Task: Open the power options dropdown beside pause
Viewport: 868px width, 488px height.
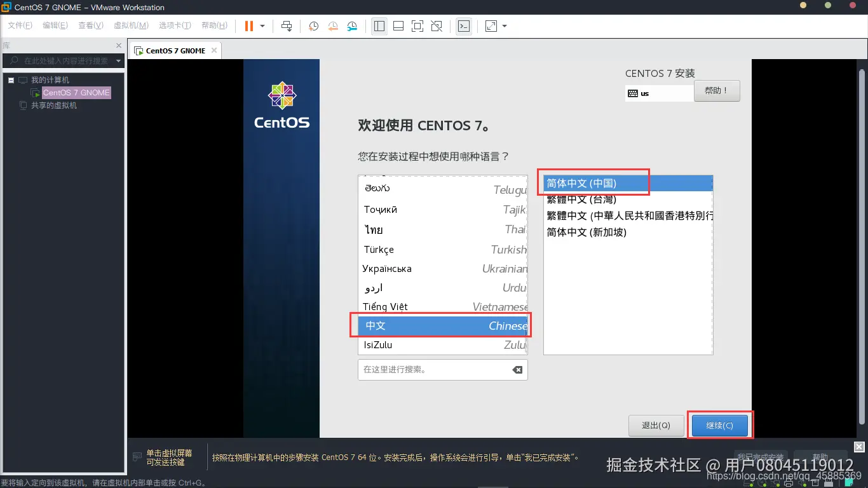Action: click(x=262, y=26)
